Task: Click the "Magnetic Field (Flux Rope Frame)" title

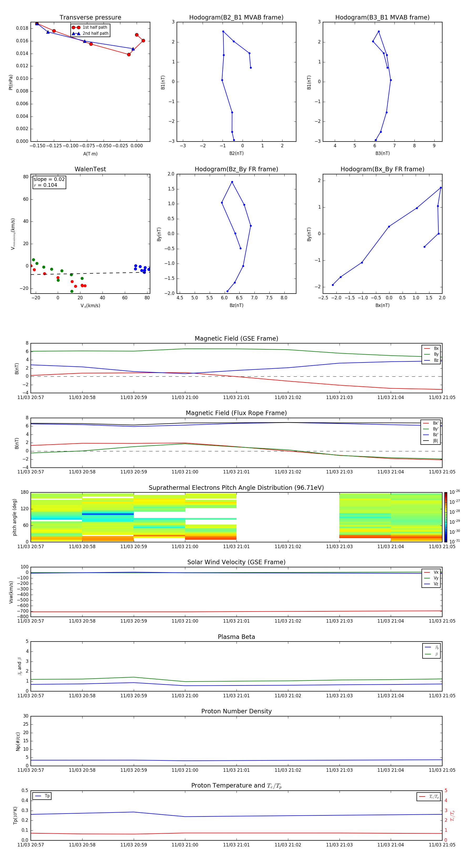Action: click(x=236, y=413)
